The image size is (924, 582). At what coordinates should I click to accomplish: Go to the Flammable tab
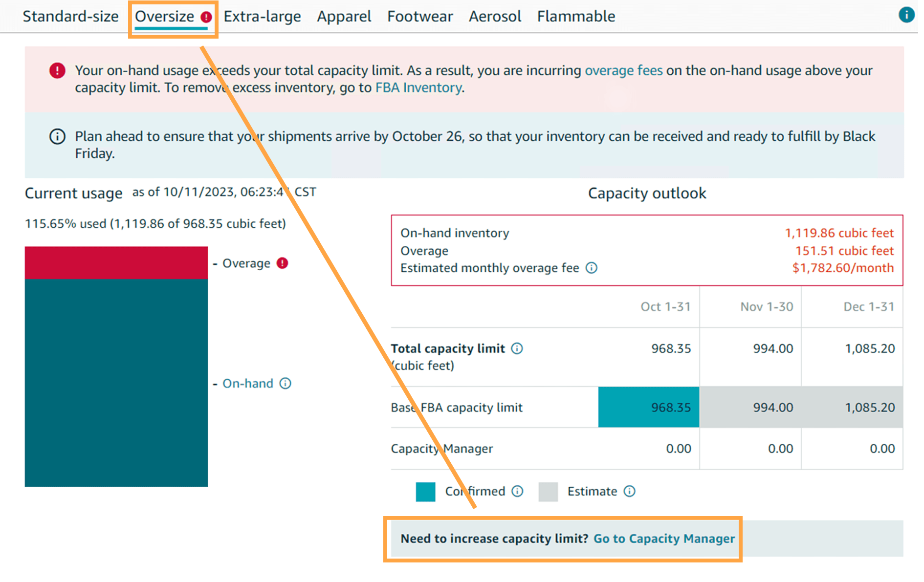576,17
